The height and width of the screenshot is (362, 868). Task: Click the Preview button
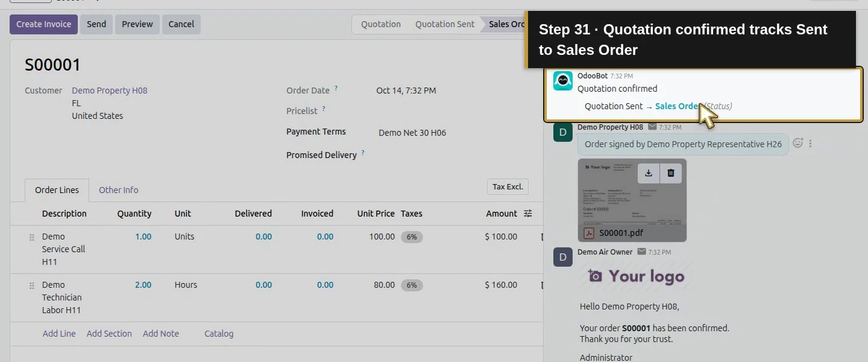(137, 24)
